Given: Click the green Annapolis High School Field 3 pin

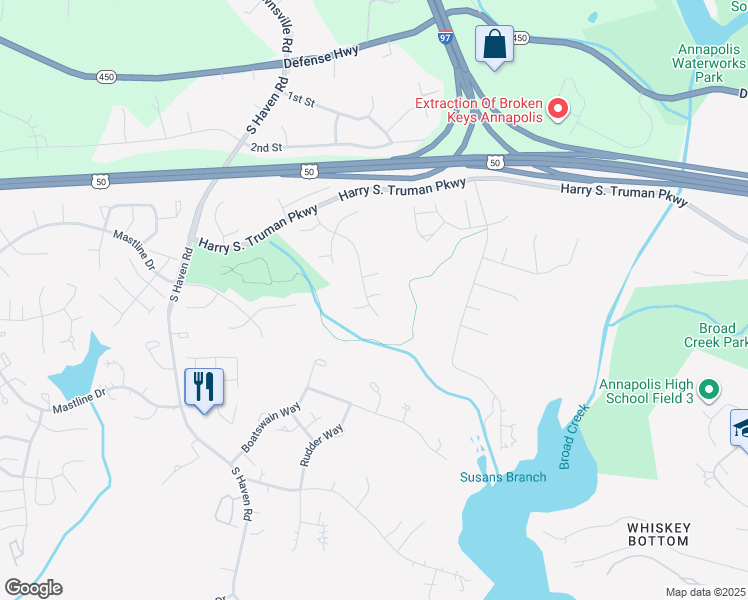Looking at the screenshot, I should [708, 390].
